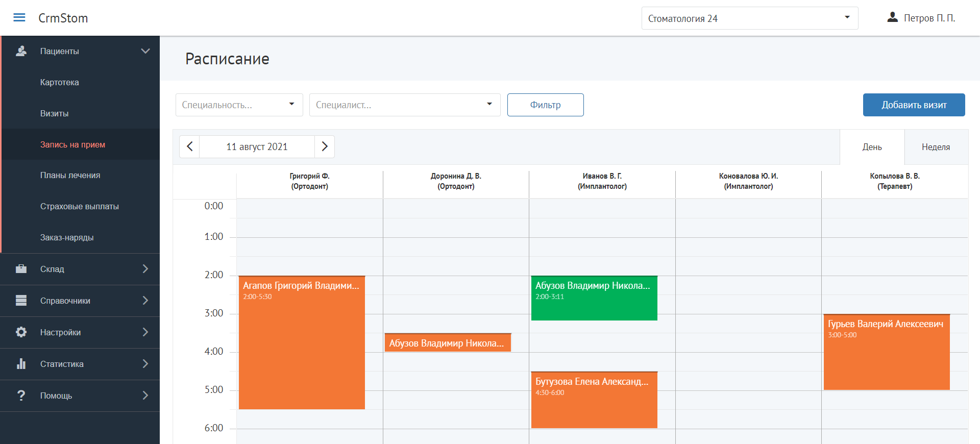Expand the Склад section chevron
The width and height of the screenshot is (980, 444).
[145, 269]
